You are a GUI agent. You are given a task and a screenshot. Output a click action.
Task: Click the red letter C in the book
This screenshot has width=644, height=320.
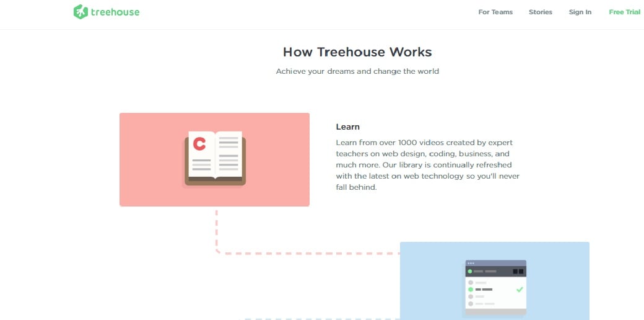tap(199, 144)
